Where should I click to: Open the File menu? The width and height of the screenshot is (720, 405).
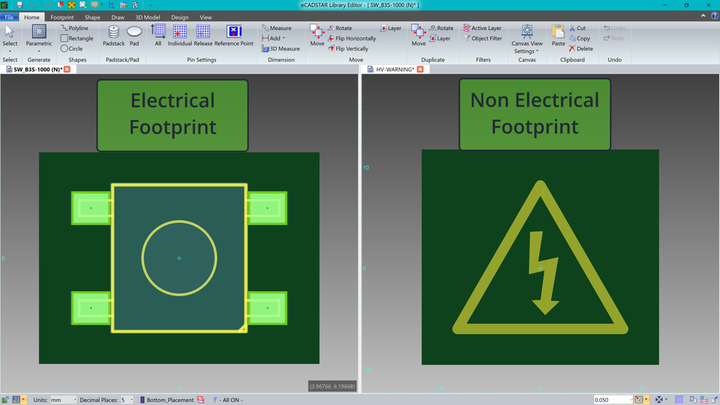point(9,17)
